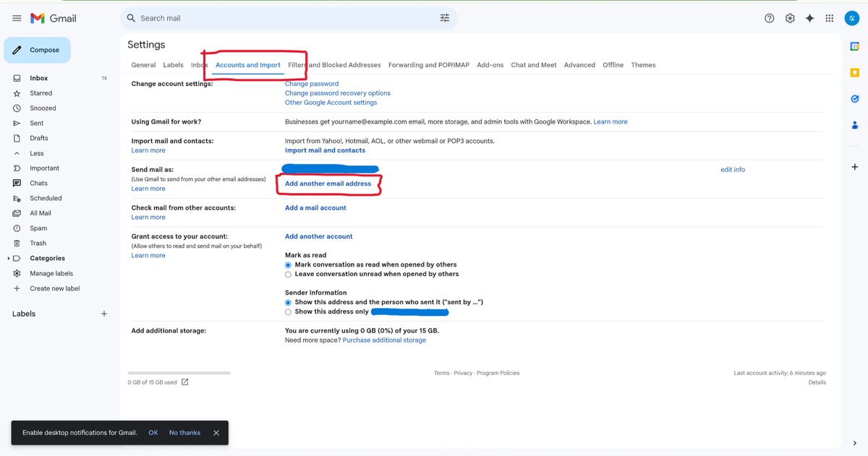Open the Themes tab

pyautogui.click(x=643, y=65)
